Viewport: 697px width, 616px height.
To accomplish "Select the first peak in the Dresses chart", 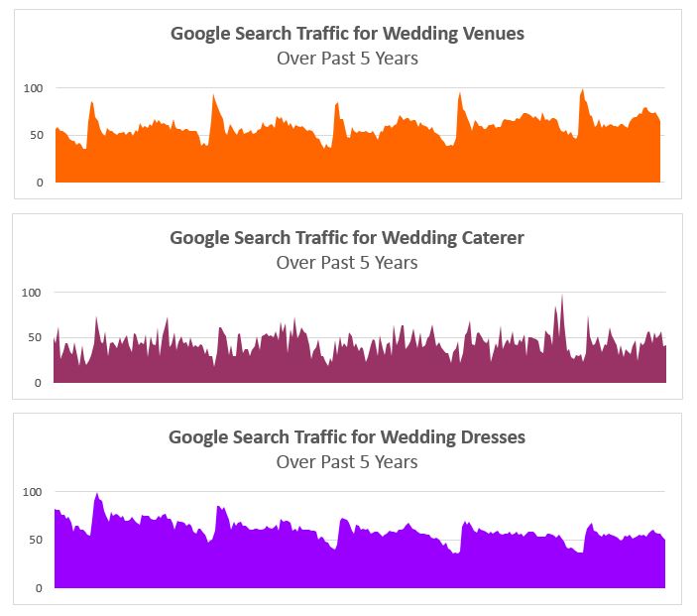I will click(97, 495).
